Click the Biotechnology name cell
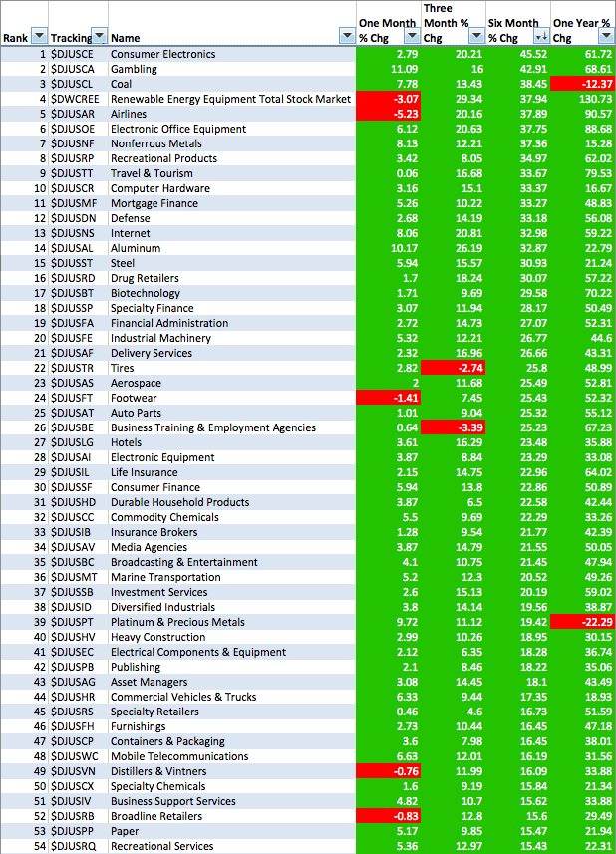Viewport: 616px width, 854px height. click(x=232, y=293)
